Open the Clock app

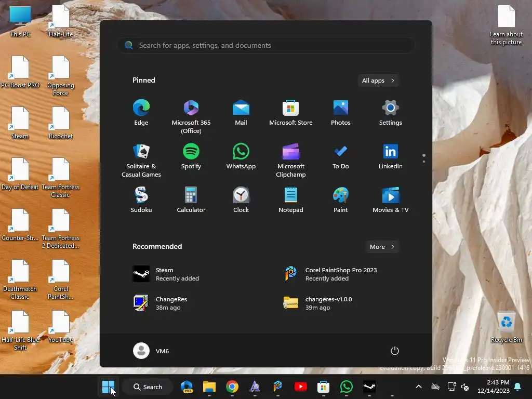[x=241, y=200]
